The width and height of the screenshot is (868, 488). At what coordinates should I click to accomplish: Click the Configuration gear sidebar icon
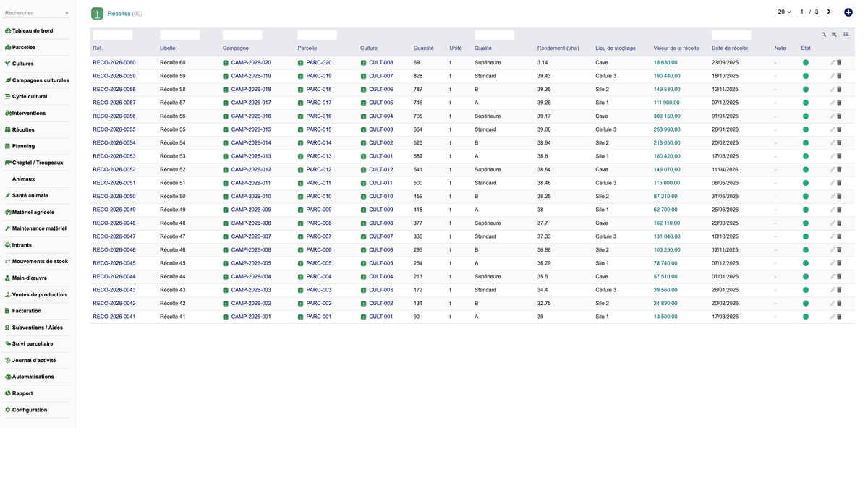point(8,410)
